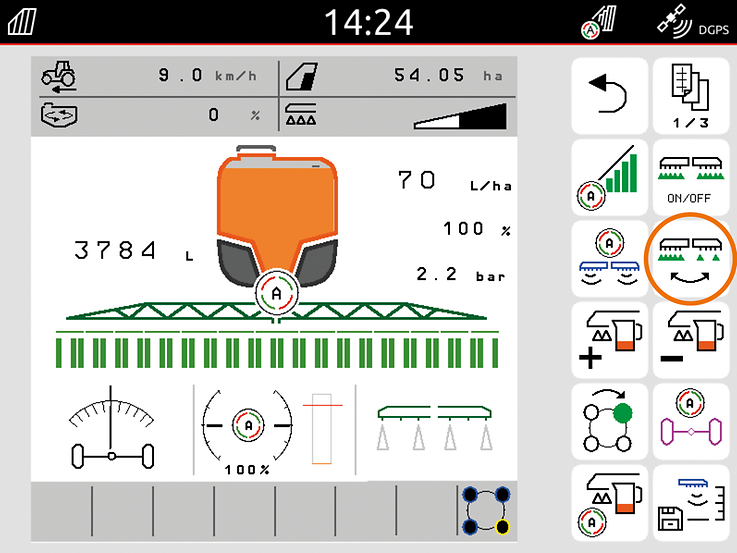
Task: Open section switching button circled in orange
Action: click(x=691, y=258)
